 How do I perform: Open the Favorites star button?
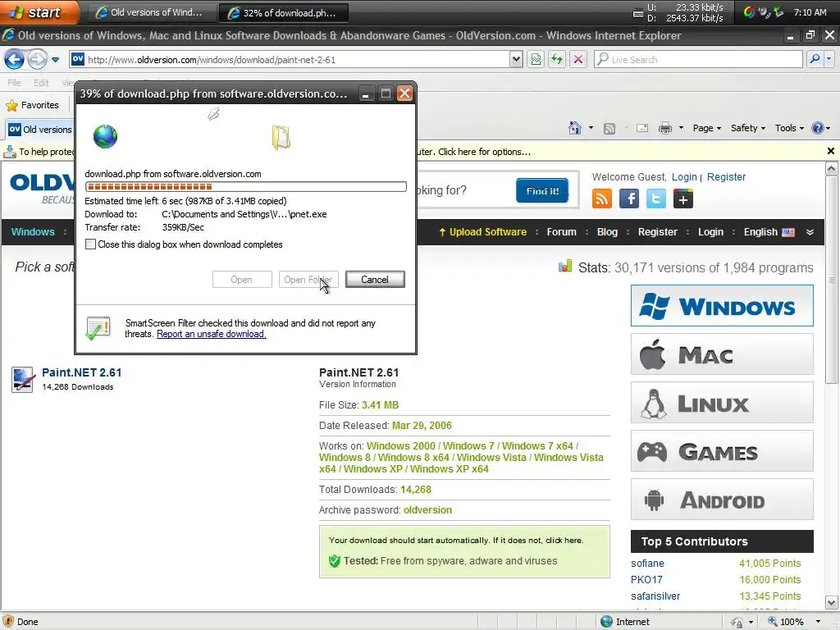coord(33,105)
